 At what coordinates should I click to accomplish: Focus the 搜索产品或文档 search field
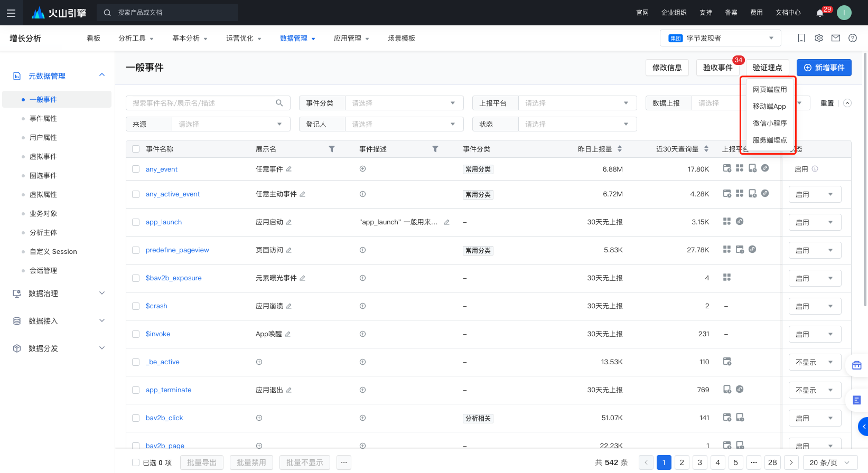tap(167, 13)
